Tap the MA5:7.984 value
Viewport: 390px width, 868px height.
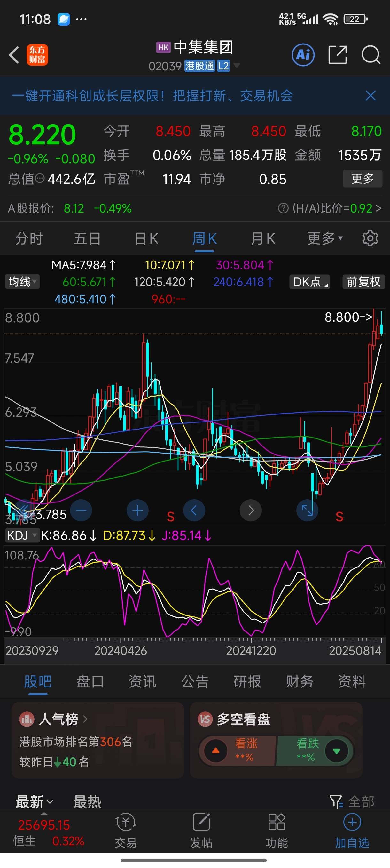[83, 265]
